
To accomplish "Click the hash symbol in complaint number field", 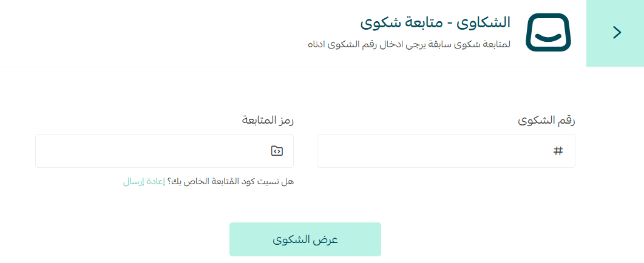I will click(558, 151).
